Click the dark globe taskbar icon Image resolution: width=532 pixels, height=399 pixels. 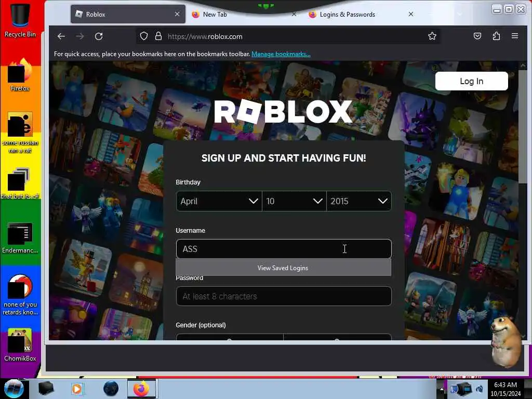111,389
